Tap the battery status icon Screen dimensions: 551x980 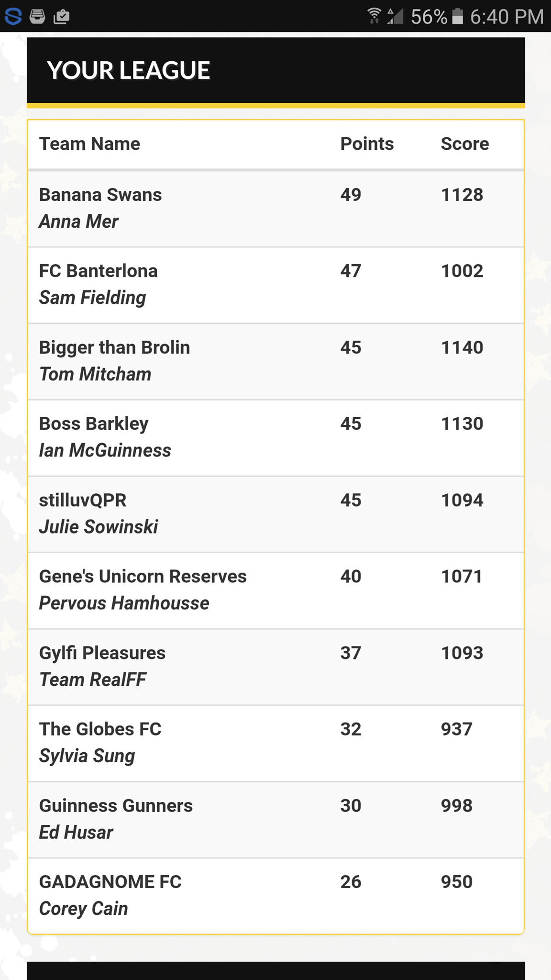(x=458, y=16)
